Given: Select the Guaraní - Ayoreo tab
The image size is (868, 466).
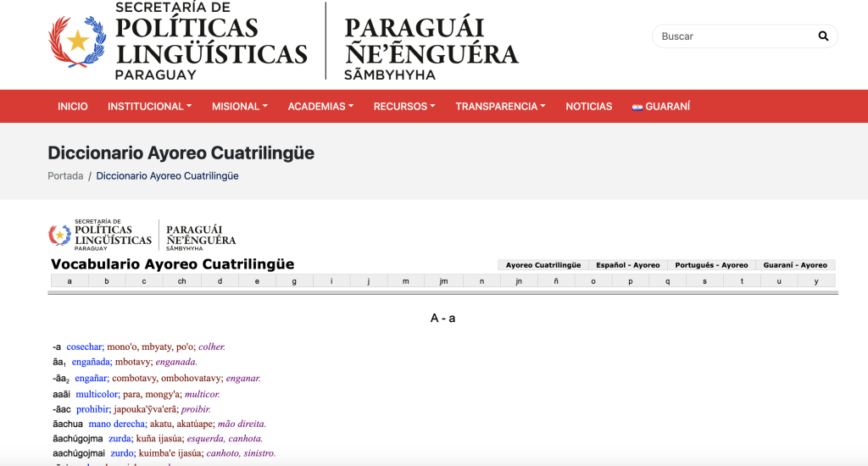Looking at the screenshot, I should click(795, 265).
